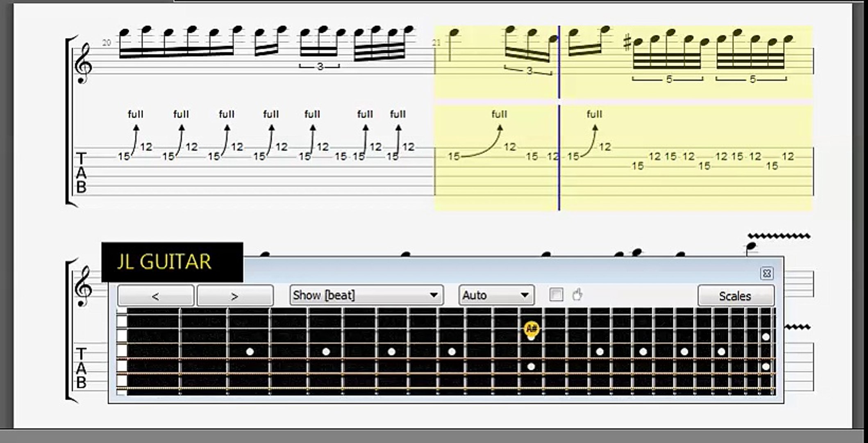The height and width of the screenshot is (443, 868).
Task: Expand the 'Auto' combo box
Action: pos(496,295)
